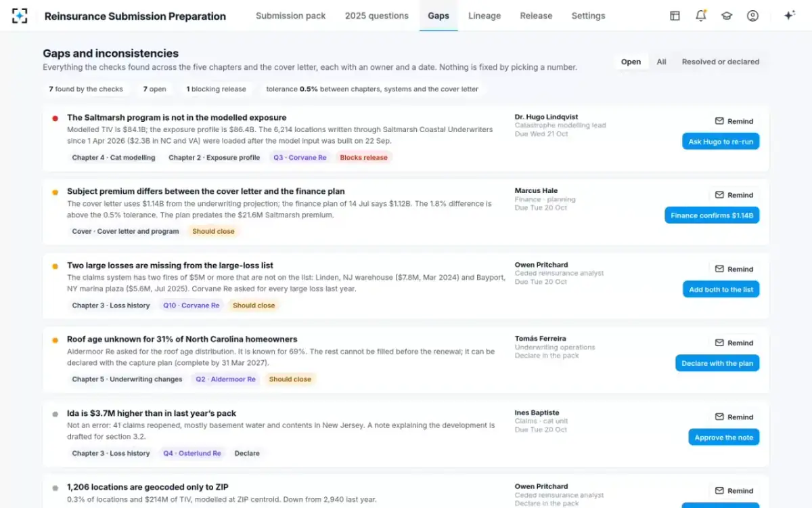
Task: Click the app logo icon
Action: (20, 16)
